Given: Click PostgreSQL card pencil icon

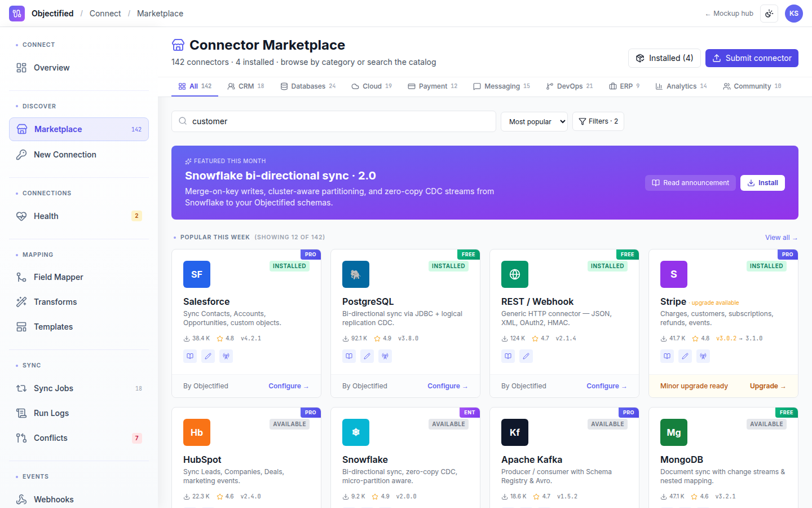Looking at the screenshot, I should coord(367,356).
